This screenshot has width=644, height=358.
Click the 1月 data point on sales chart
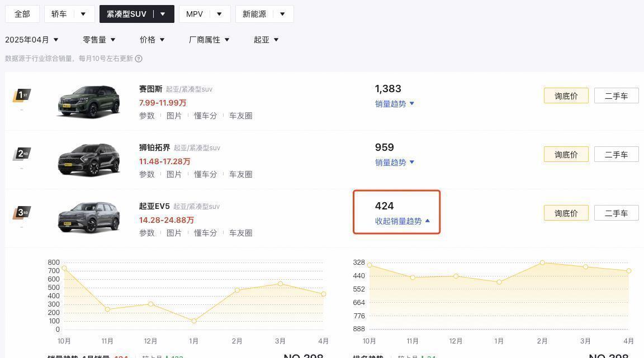[194, 321]
